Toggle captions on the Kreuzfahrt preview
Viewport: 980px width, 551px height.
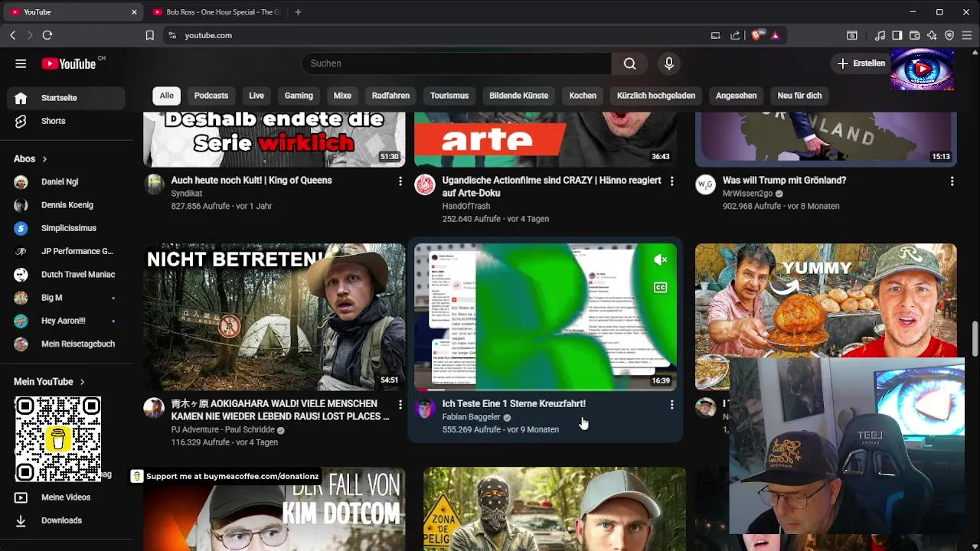[661, 288]
